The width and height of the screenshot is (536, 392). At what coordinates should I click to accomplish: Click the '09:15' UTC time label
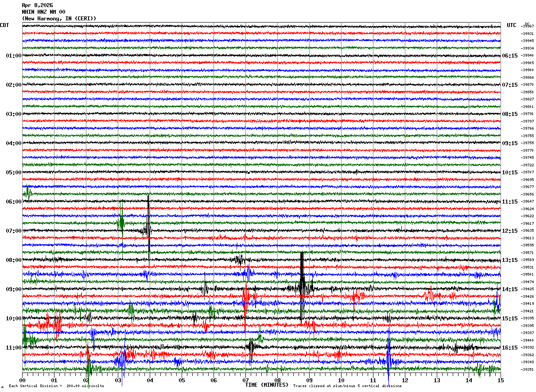[510, 143]
